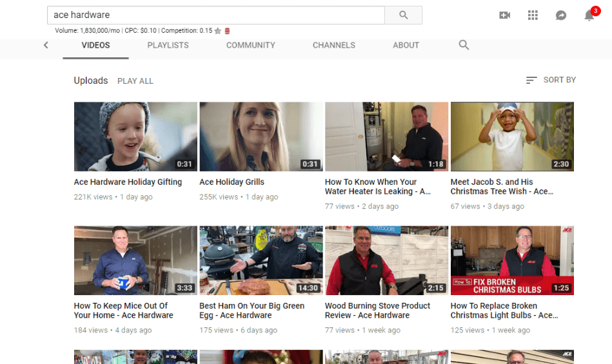Screen dimensions: 612x364
Task: Click title 'Meet Jacob S. and His Christmas Tree Wish'
Action: pyautogui.click(x=502, y=187)
